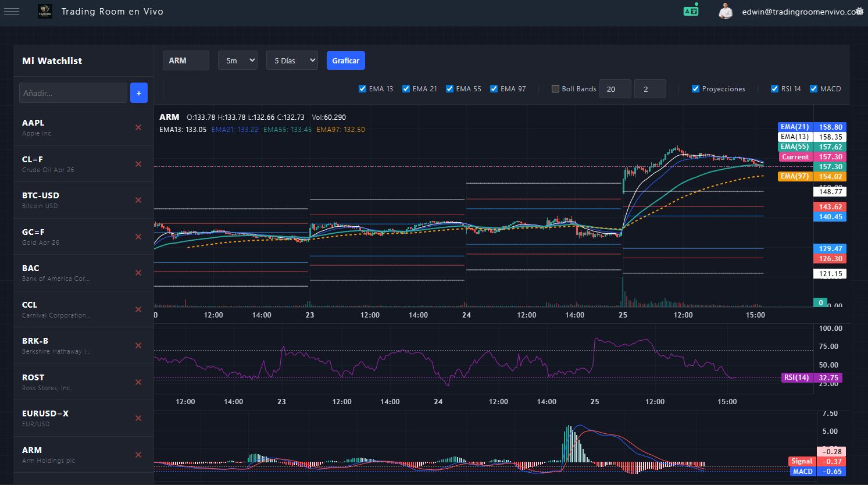This screenshot has width=868, height=485.
Task: Disable the Proyecciones checkbox
Action: [x=695, y=89]
